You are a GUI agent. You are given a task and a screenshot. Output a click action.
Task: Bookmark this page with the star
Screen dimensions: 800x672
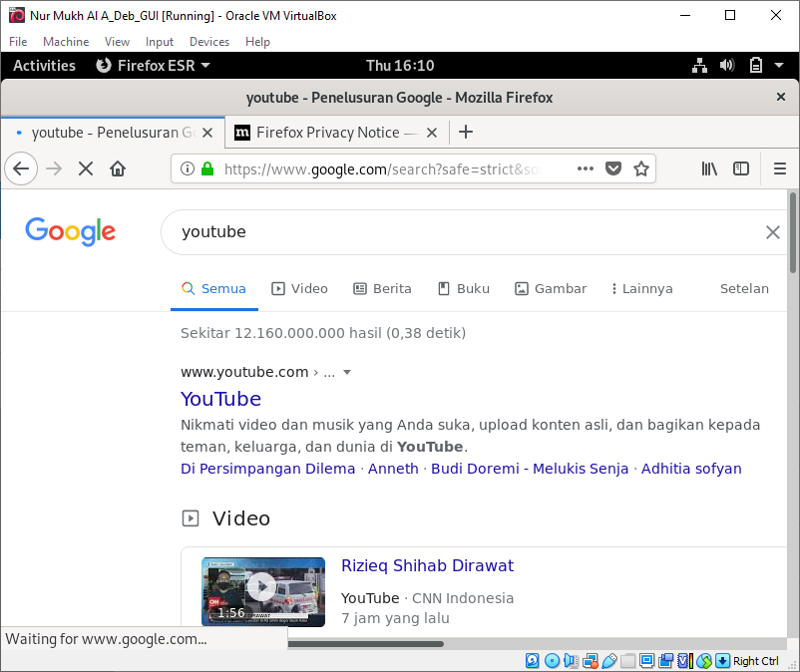pyautogui.click(x=641, y=168)
